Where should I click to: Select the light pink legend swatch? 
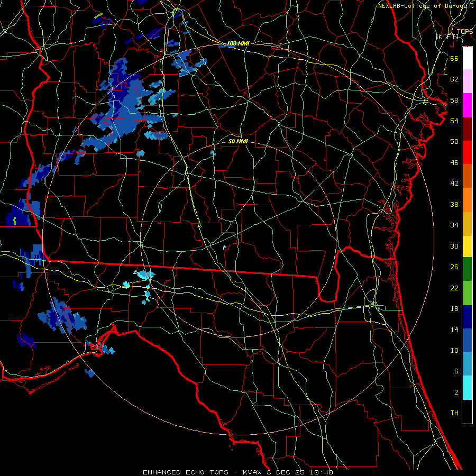point(467,81)
